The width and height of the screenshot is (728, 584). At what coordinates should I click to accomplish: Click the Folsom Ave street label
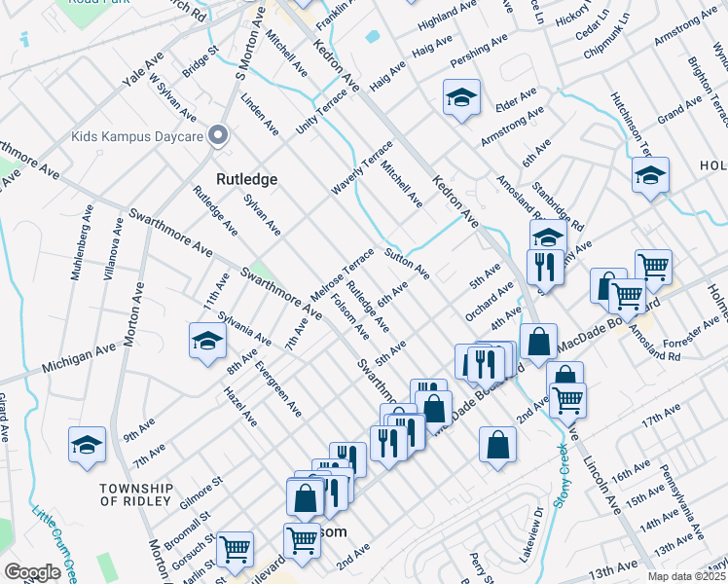(x=350, y=316)
